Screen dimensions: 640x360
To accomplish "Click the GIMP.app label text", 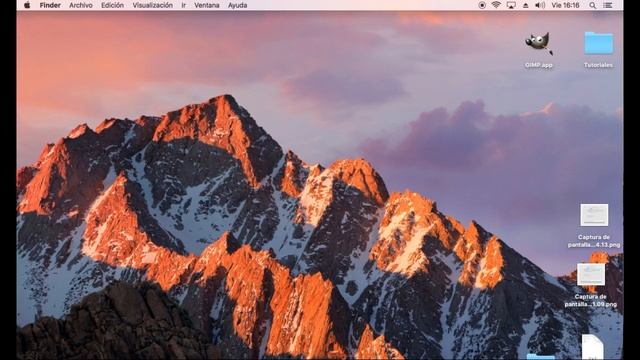I will coord(539,65).
